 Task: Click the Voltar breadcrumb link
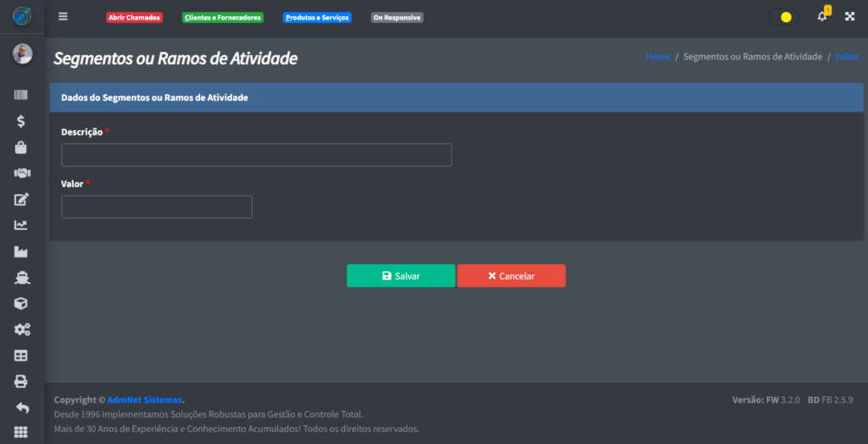click(846, 57)
